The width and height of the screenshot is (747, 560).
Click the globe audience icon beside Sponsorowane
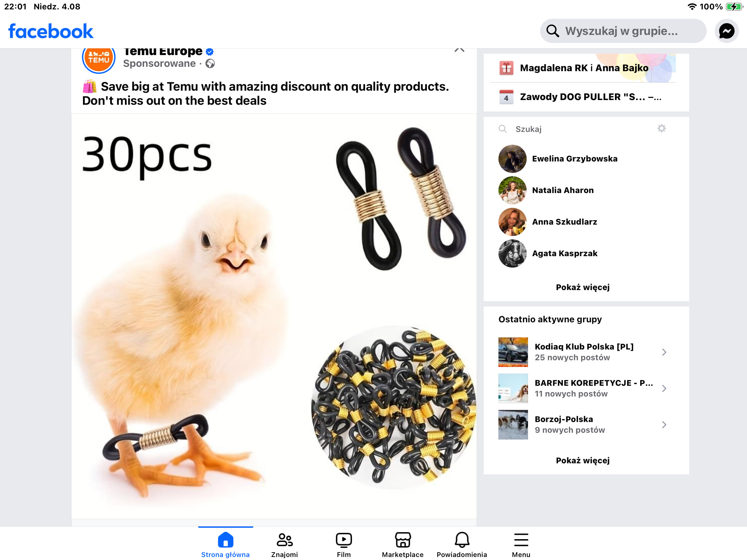click(x=210, y=63)
